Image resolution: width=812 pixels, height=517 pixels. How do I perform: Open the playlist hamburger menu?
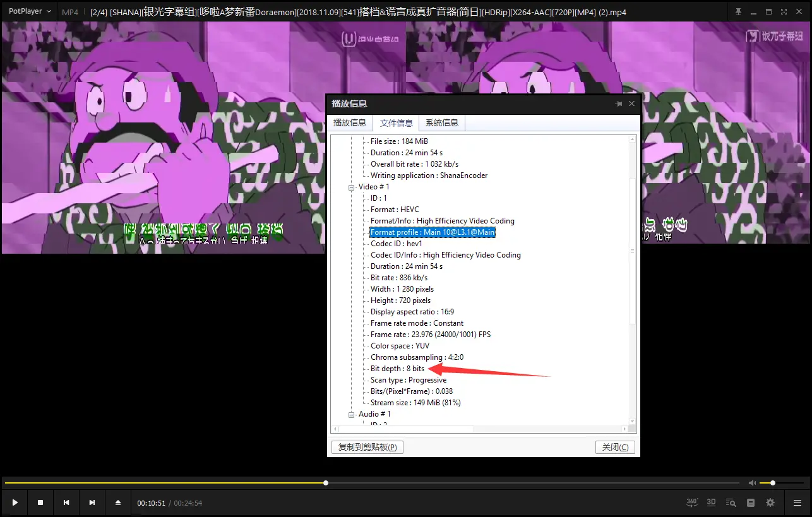coord(797,502)
